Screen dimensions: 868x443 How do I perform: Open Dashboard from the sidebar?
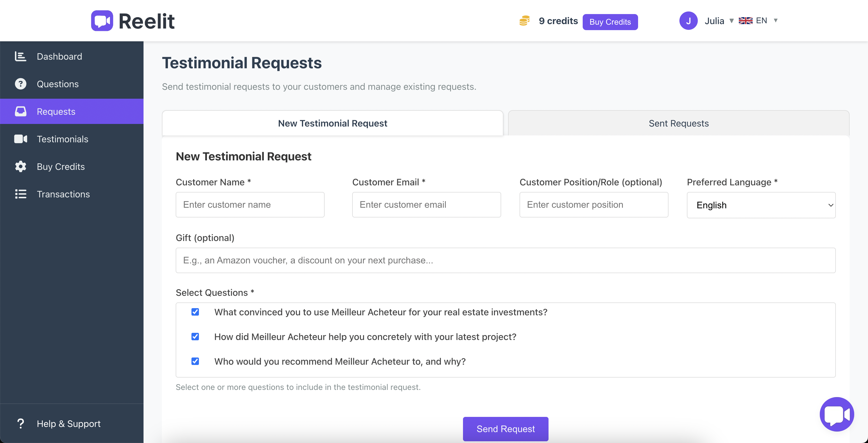pos(72,56)
